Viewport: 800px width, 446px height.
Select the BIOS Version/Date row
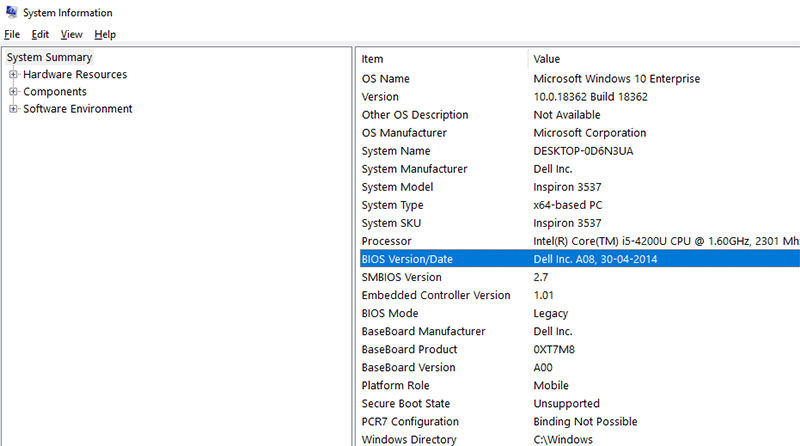[407, 259]
